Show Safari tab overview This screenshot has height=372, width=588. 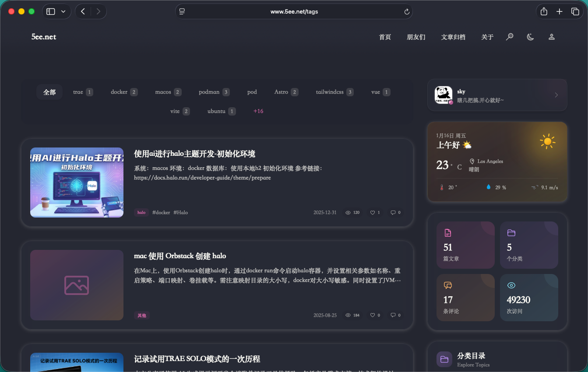coord(575,12)
